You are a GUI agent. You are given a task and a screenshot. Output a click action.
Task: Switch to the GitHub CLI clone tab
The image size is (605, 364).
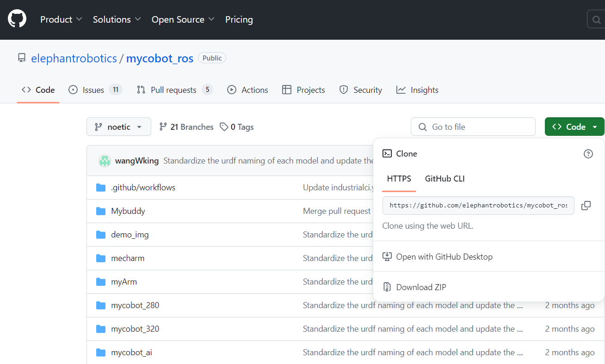point(445,179)
